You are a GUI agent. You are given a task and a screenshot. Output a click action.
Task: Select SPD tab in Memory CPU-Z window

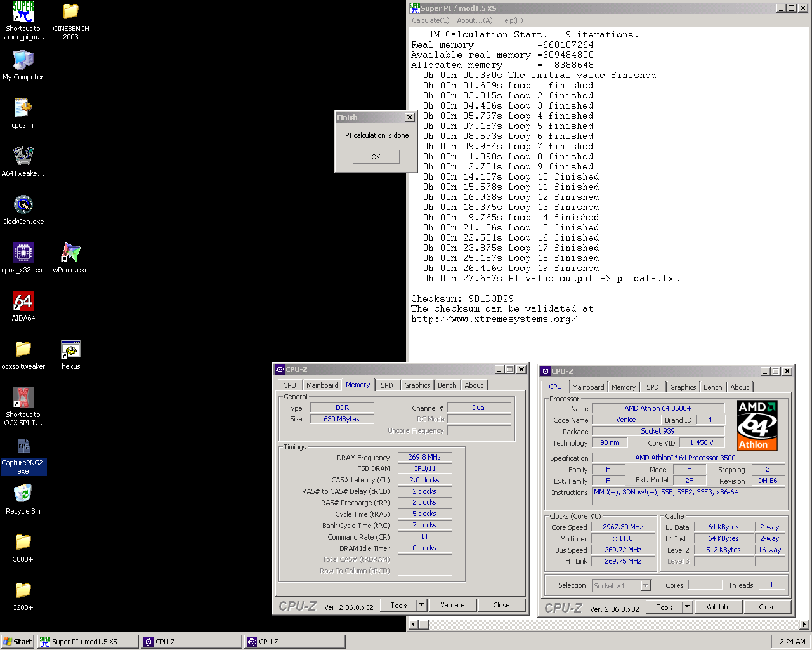tap(387, 385)
